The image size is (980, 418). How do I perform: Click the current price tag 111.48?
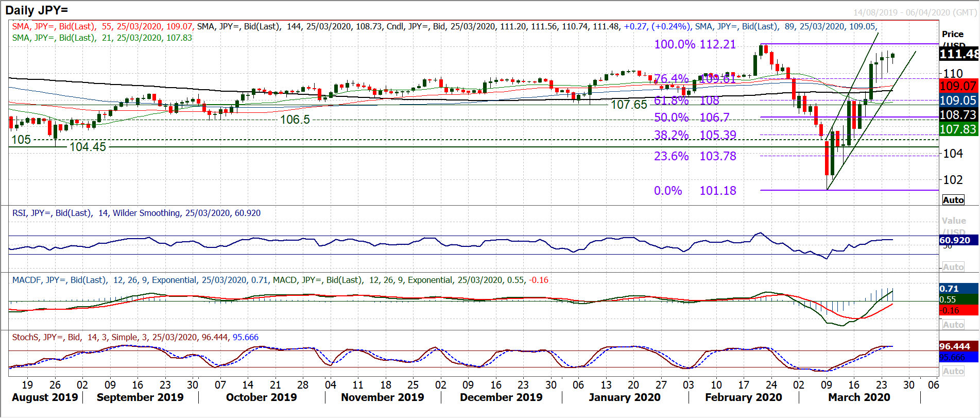(x=959, y=54)
